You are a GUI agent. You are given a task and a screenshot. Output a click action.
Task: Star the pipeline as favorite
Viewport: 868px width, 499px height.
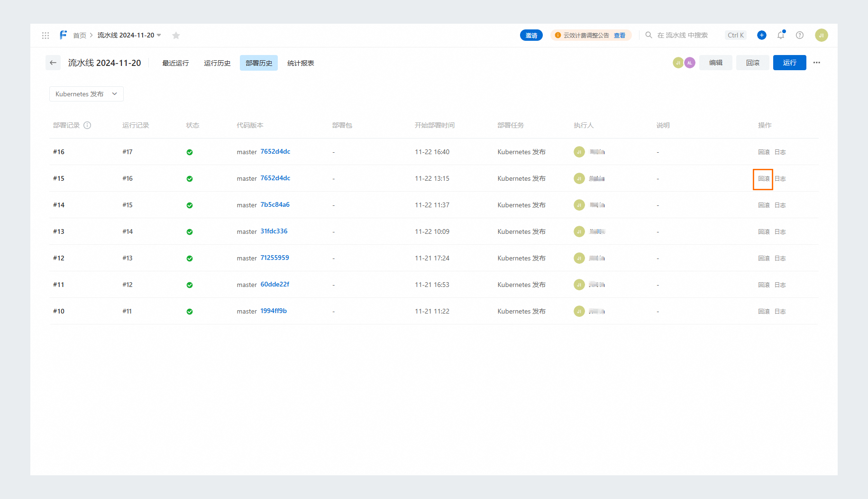click(176, 36)
